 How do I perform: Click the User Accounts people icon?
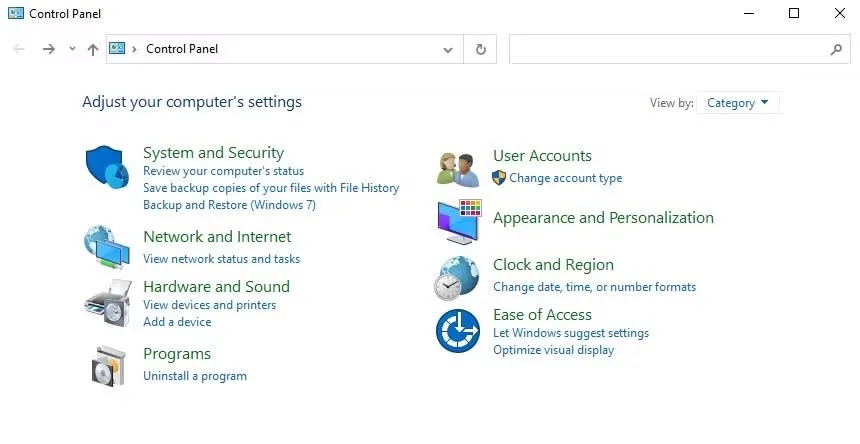[458, 168]
